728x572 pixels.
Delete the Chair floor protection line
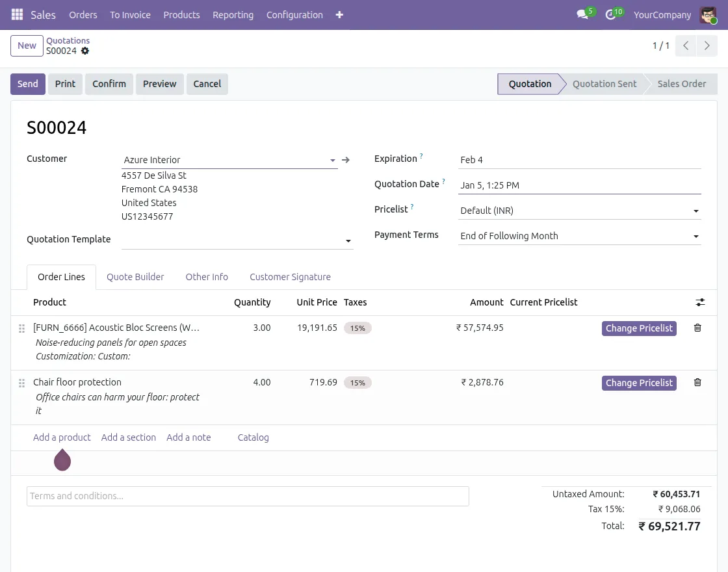click(x=697, y=382)
